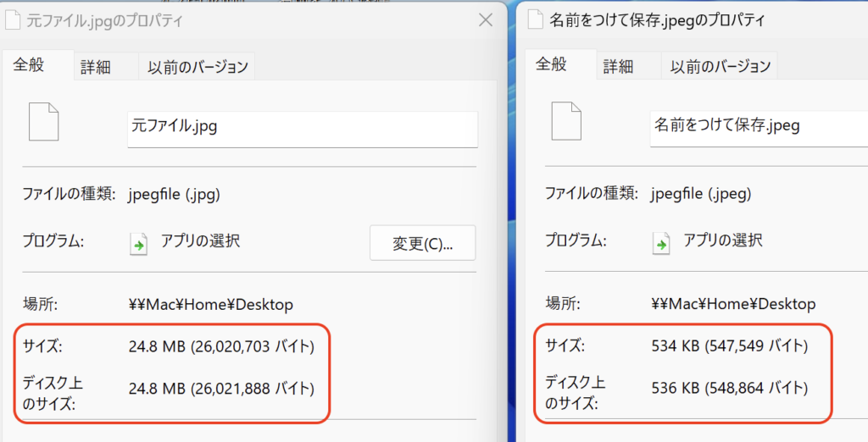Click disk size value 536 KB (548,864 バイト)

coord(730,389)
